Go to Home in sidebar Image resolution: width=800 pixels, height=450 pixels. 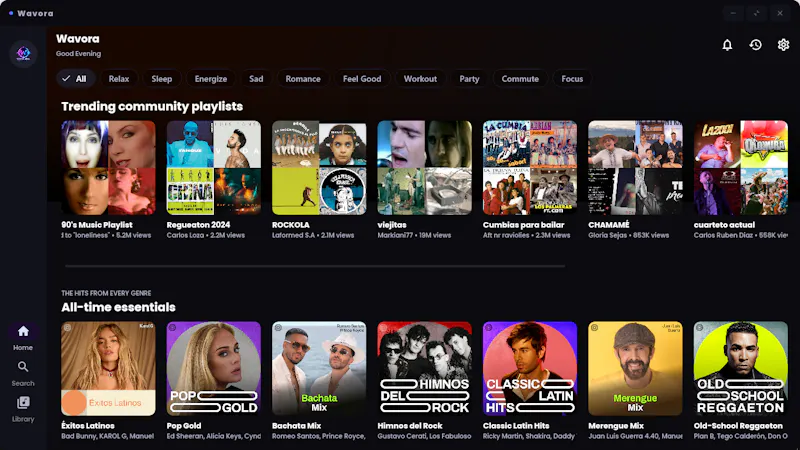pyautogui.click(x=23, y=338)
